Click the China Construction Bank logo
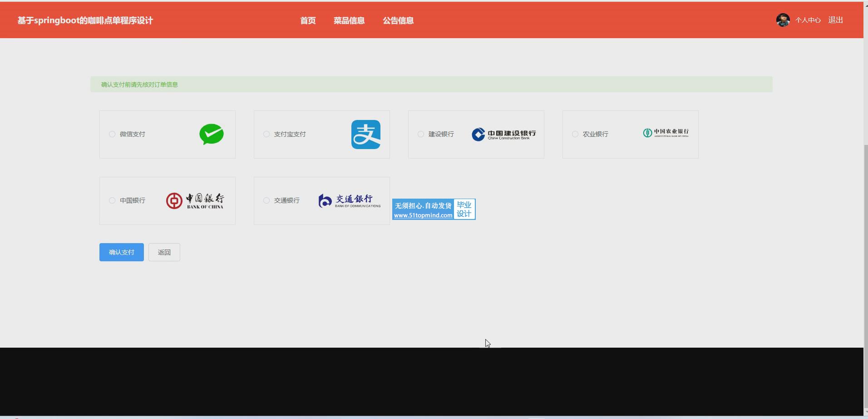The image size is (868, 419). 503,135
